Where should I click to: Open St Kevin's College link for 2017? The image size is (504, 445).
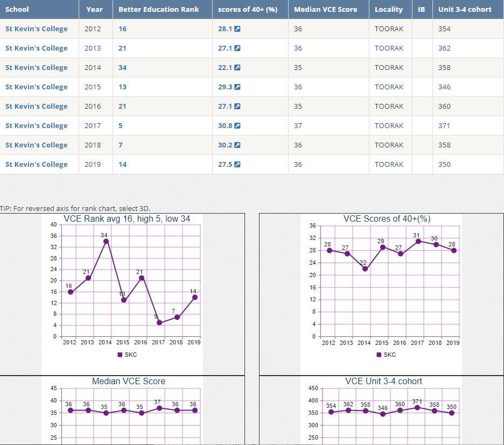(x=36, y=125)
